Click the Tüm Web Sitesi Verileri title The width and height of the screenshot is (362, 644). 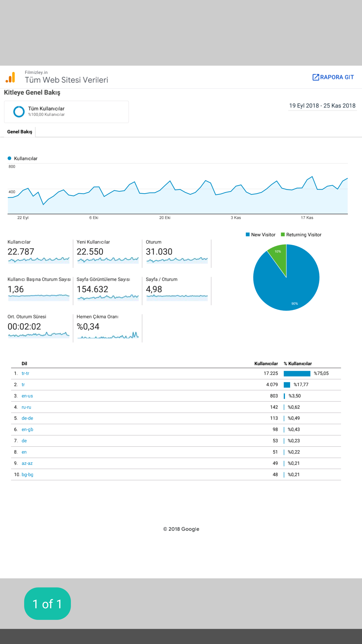coord(66,80)
